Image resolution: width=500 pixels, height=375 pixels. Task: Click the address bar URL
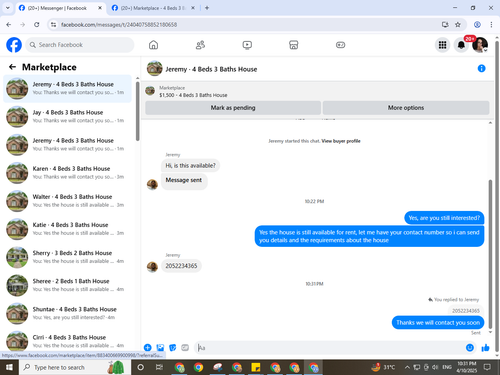[119, 24]
